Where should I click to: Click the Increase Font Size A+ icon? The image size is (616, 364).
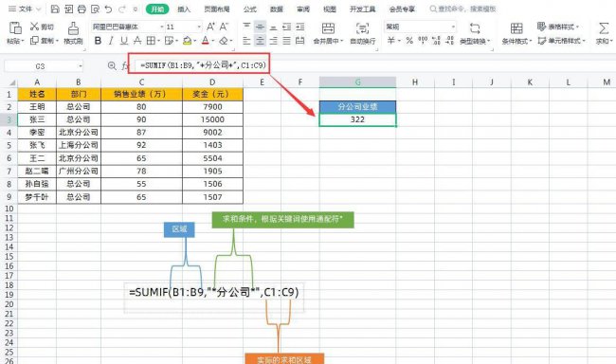tap(210, 27)
